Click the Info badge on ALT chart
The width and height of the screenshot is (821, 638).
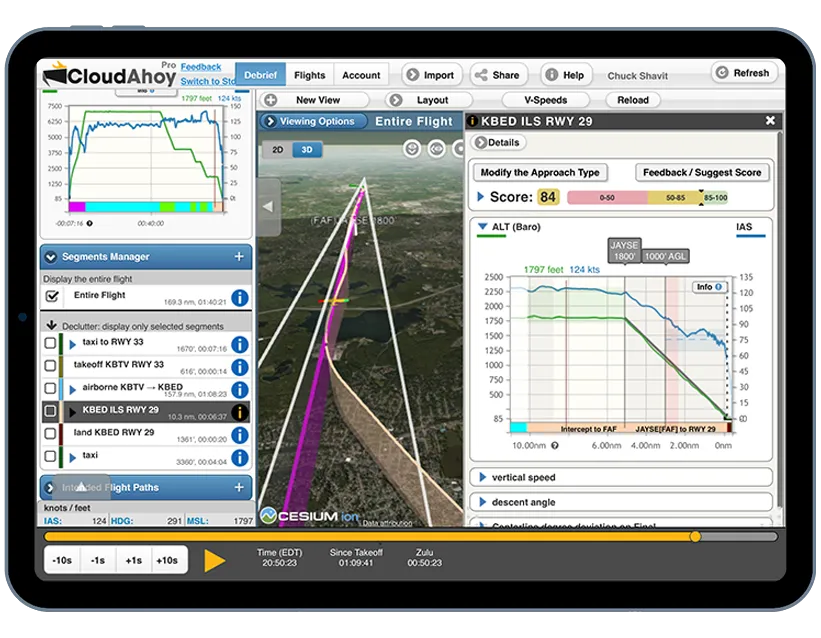click(709, 287)
